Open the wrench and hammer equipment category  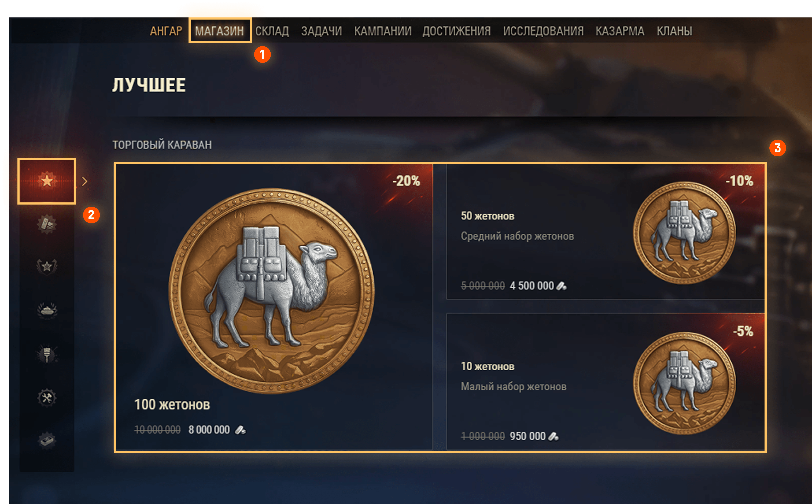point(47,398)
